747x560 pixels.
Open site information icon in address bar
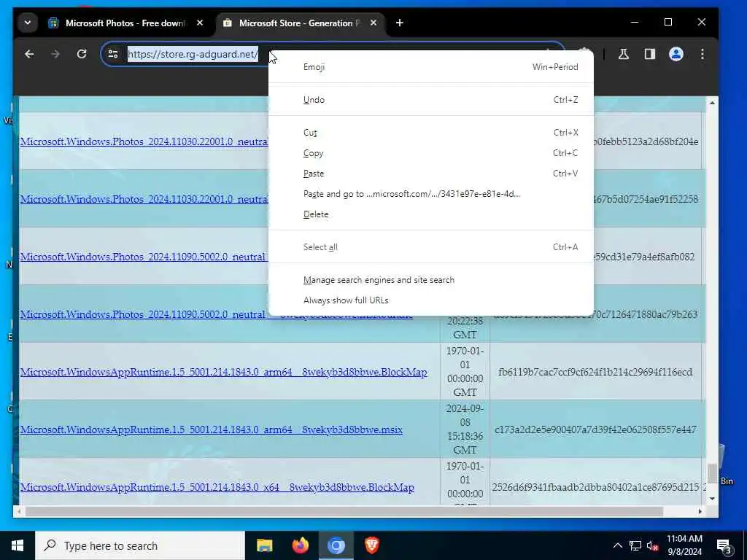tap(113, 54)
